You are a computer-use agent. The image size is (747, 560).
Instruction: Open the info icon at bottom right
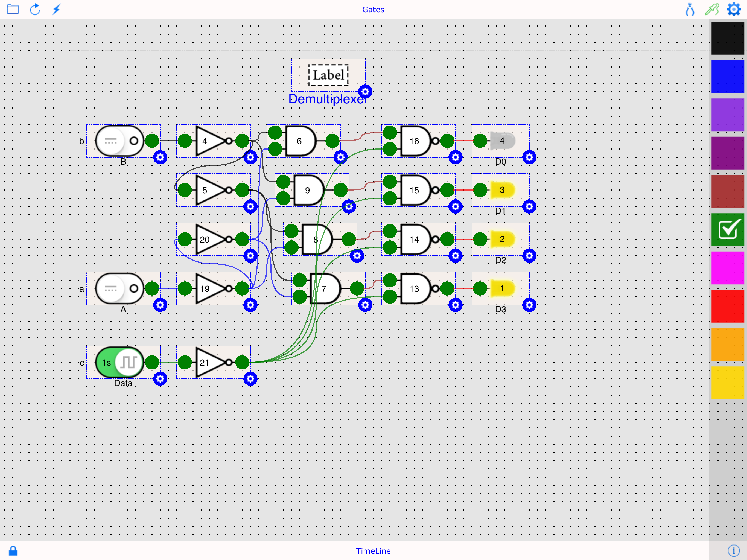(x=734, y=550)
